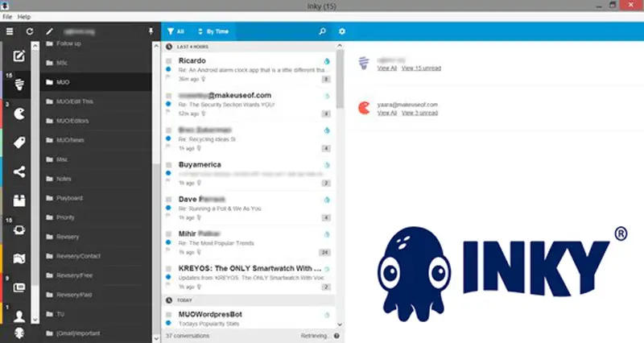
Task: Select the Pac-Man account icon in the sidebar
Action: 19,114
